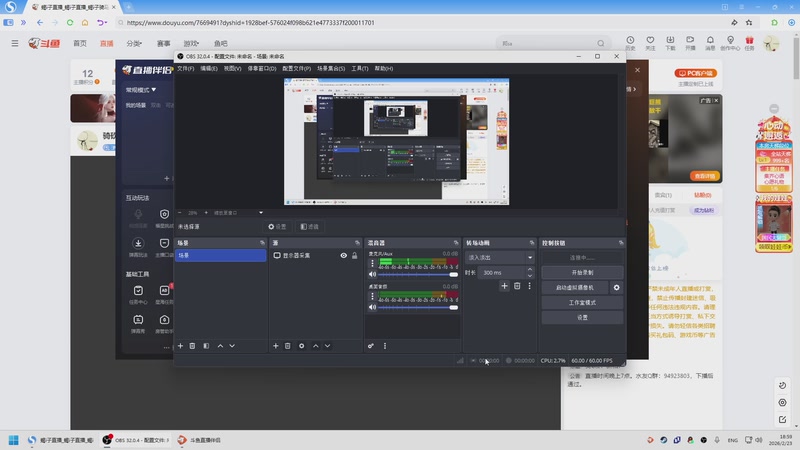Undock the scenes panel via header icon
The image size is (800, 450).
click(262, 243)
